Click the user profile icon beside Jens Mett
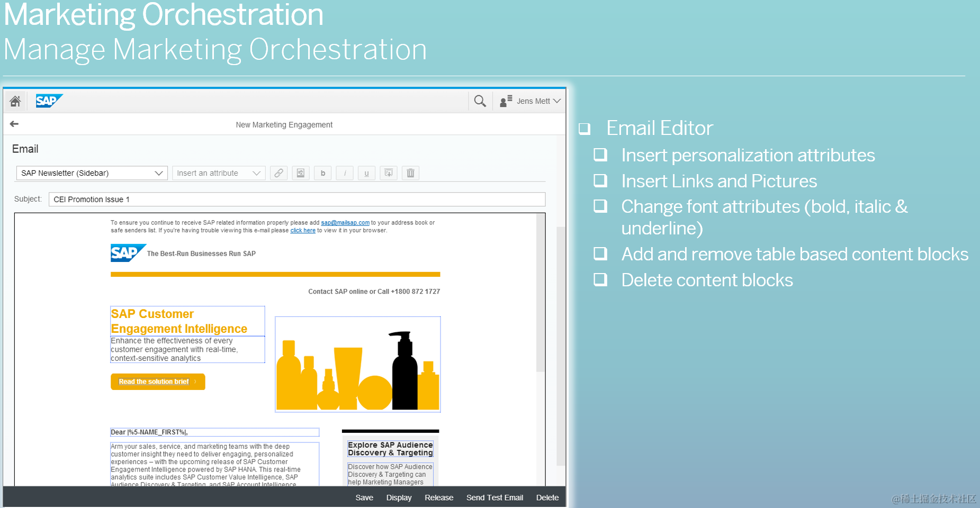The height and width of the screenshot is (508, 980). (x=506, y=101)
